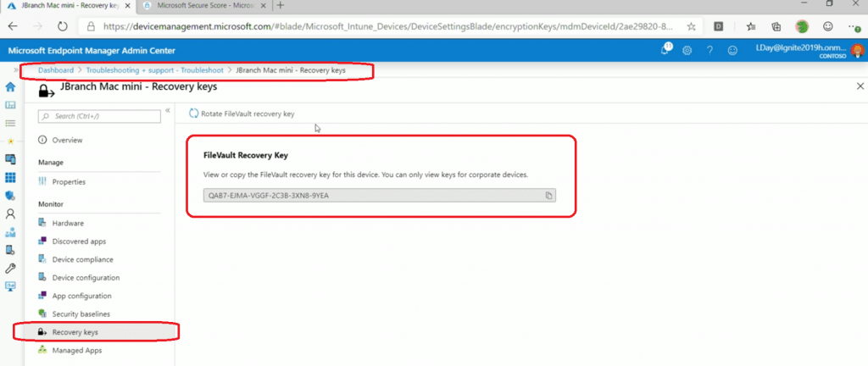Screen dimensions: 868x366
Task: Go to Troubleshooting + support breadcrumb
Action: point(154,71)
